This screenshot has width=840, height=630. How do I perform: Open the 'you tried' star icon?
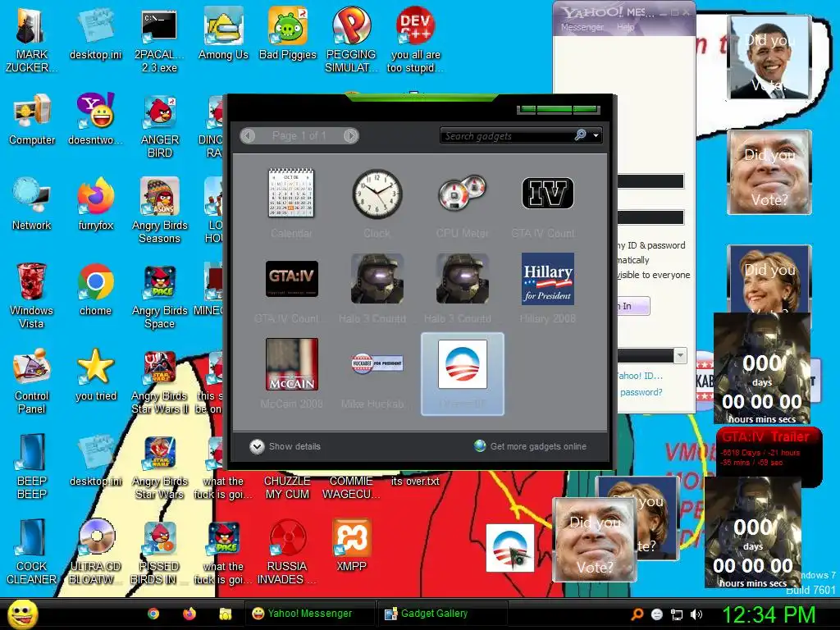pos(96,376)
